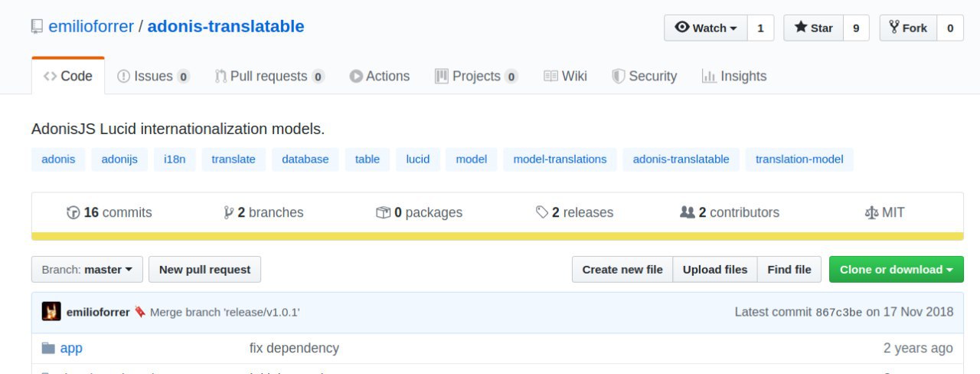Click the 2 years ago timestamp
The width and height of the screenshot is (980, 374).
coord(918,348)
